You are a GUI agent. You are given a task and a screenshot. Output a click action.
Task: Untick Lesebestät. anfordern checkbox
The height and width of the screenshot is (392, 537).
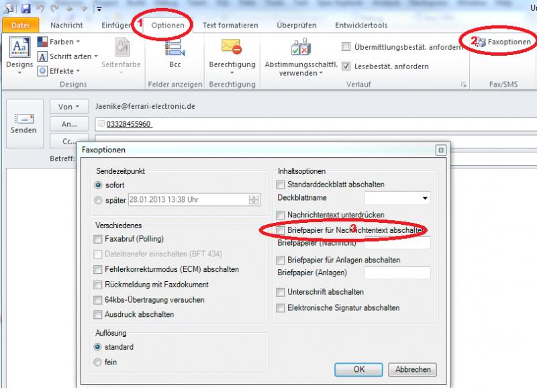coord(346,66)
